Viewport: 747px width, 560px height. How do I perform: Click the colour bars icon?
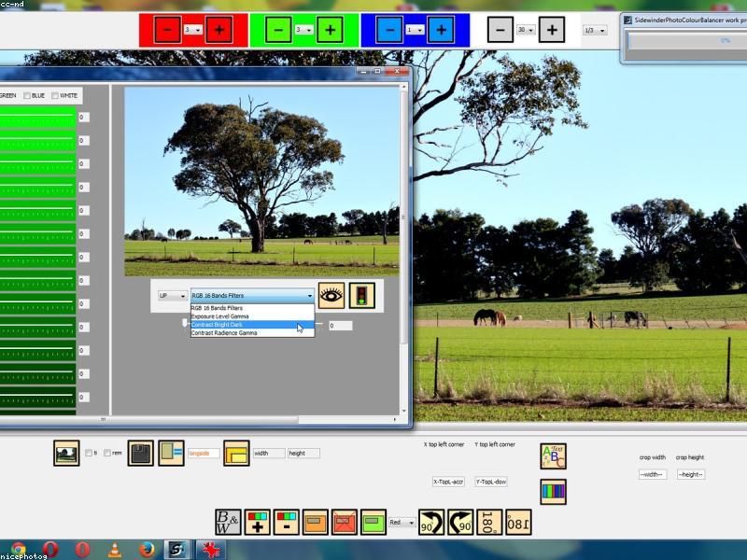pos(553,491)
